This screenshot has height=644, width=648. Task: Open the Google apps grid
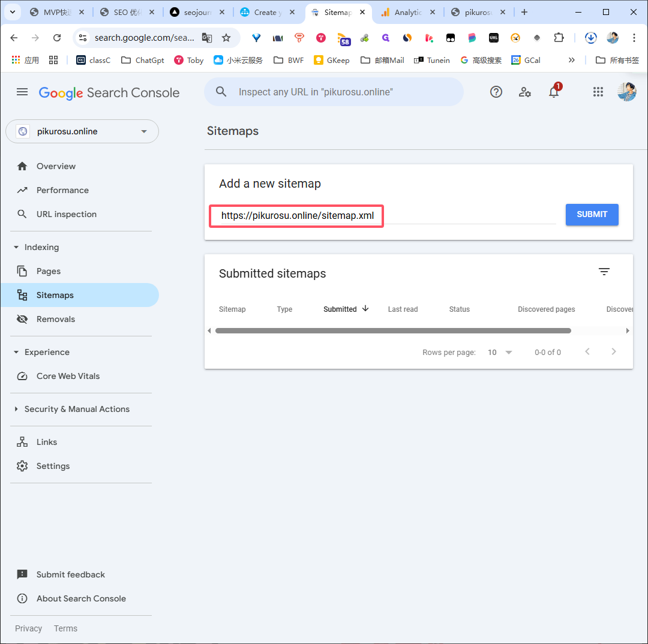click(598, 92)
